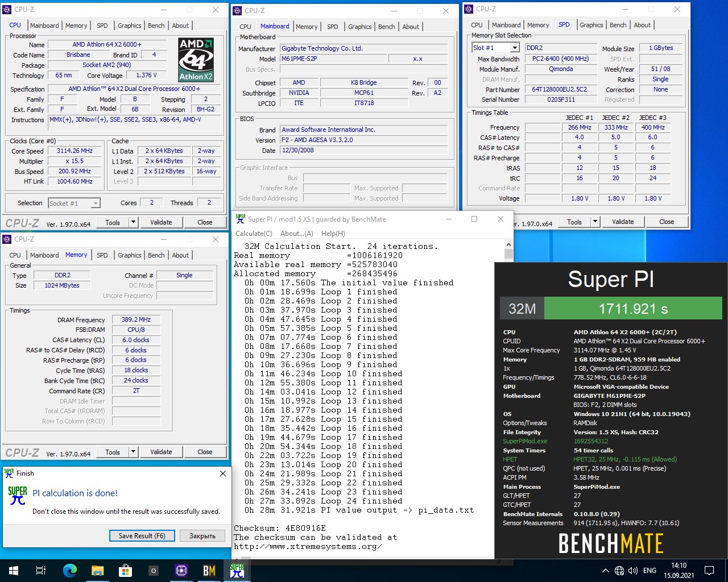Screen dimensions: 728x582
Task: Open Task View on the taskbar
Action: tap(41, 571)
